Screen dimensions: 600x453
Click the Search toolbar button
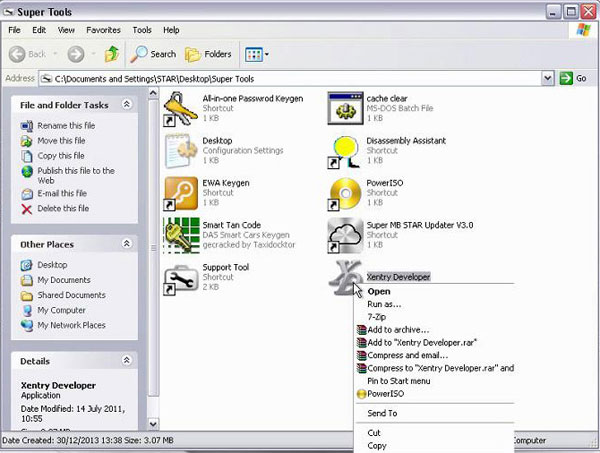[153, 54]
